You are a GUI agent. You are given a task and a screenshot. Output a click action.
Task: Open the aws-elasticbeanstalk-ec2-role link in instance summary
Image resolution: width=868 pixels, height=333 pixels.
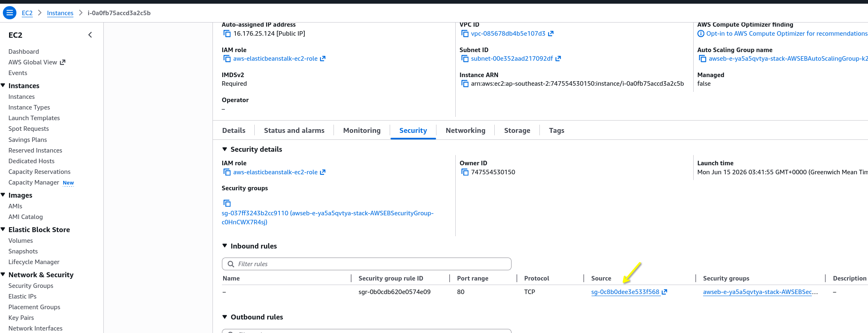tap(275, 59)
